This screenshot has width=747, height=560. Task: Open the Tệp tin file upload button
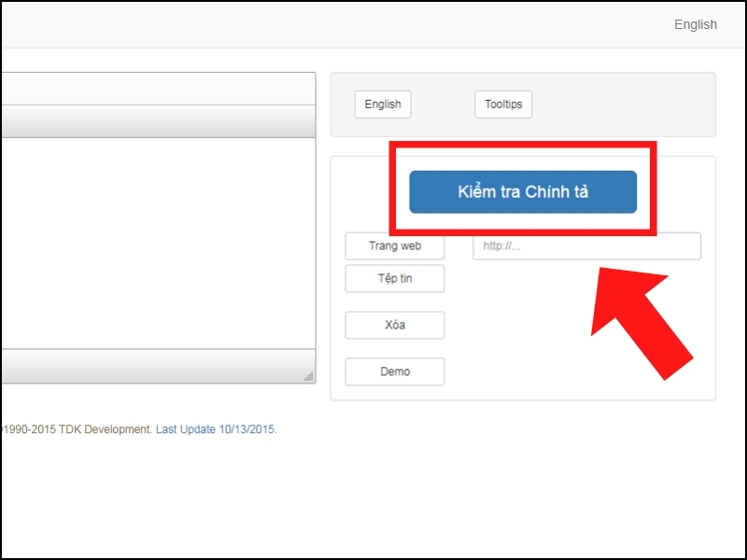click(x=394, y=278)
